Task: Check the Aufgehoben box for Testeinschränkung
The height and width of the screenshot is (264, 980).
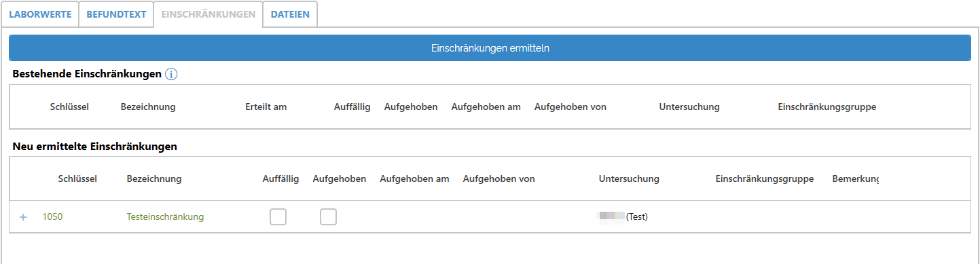Action: pyautogui.click(x=328, y=217)
